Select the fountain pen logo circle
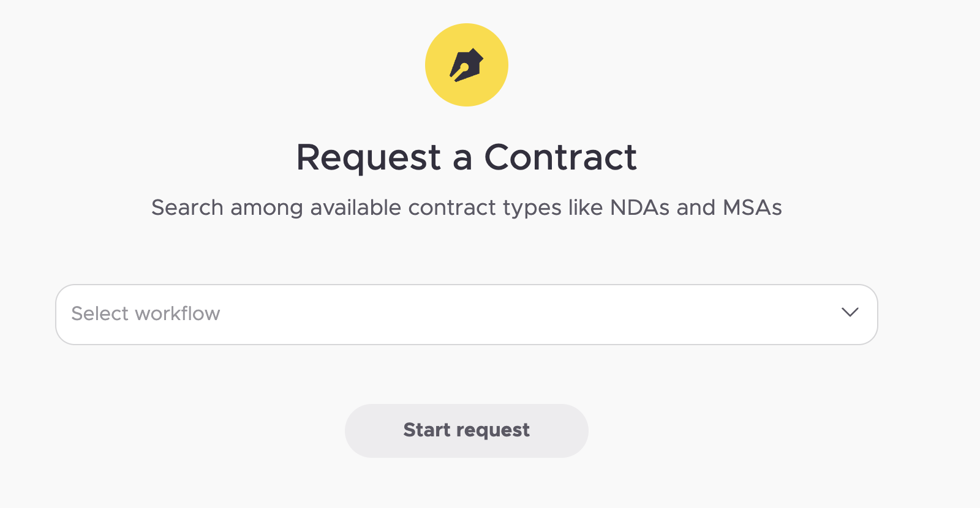Screen dimensions: 980x508 pos(467,65)
